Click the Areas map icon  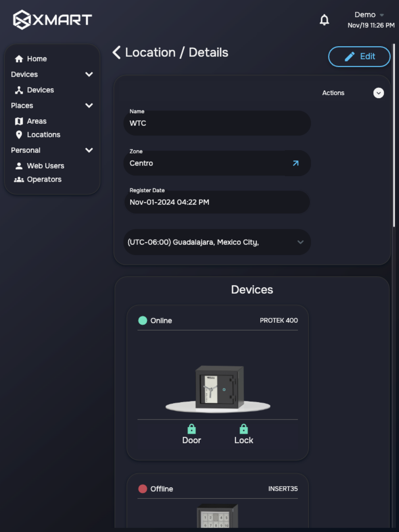coord(19,121)
